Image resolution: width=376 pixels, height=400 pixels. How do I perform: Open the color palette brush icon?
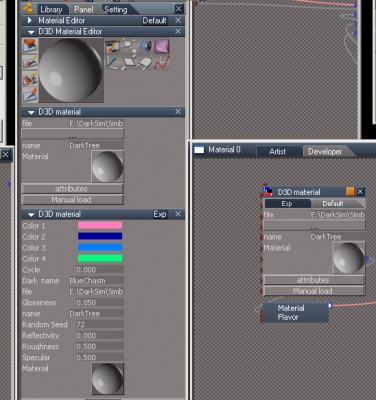pos(113,47)
